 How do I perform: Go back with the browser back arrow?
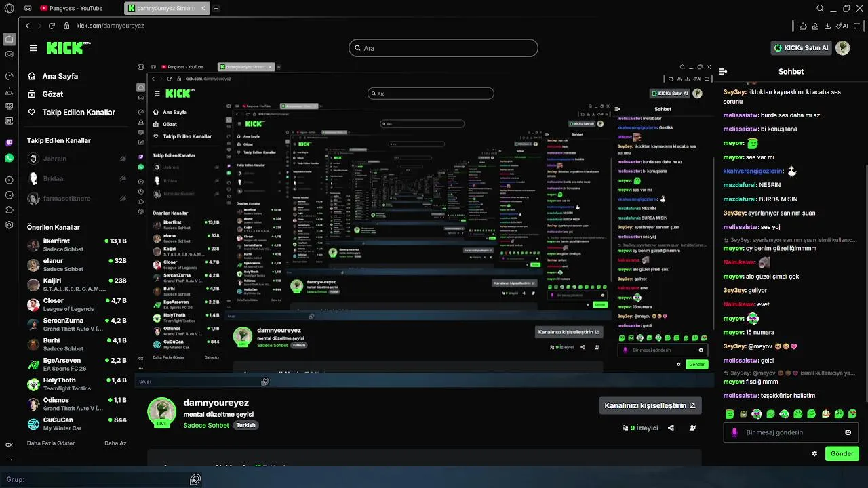(x=28, y=26)
